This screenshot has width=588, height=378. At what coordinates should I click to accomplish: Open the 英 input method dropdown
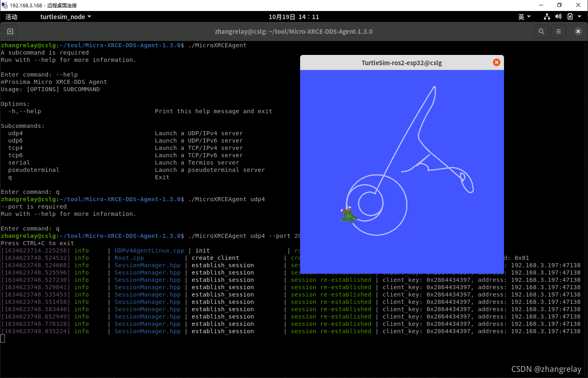(x=524, y=17)
